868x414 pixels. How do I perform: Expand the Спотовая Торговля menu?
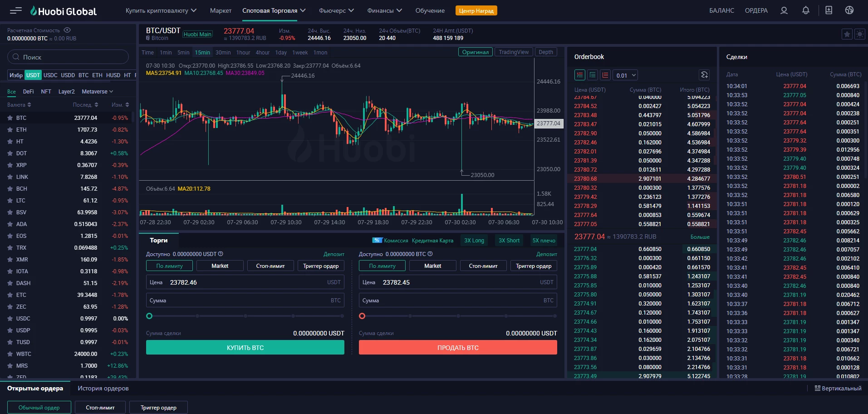pyautogui.click(x=274, y=10)
